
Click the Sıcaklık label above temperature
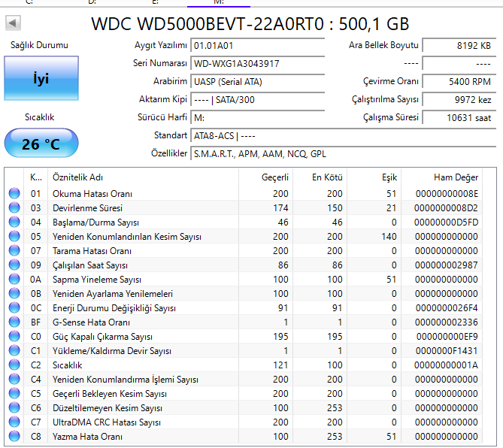click(x=39, y=117)
